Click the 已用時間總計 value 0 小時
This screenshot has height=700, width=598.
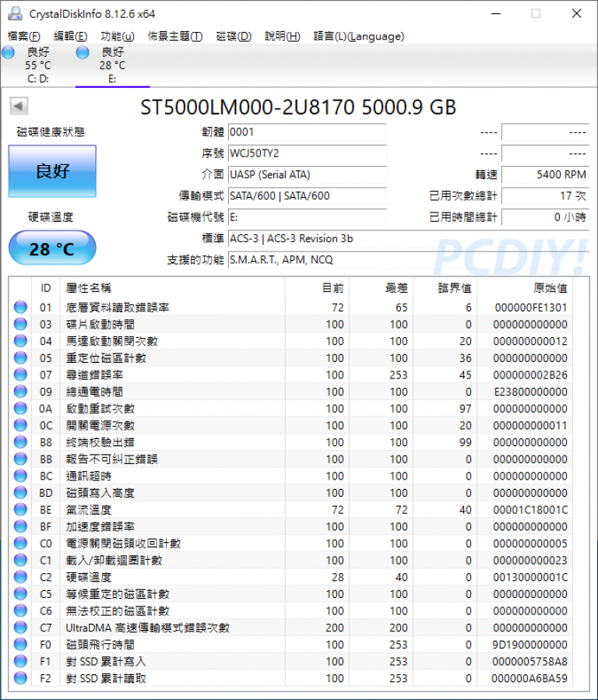coord(545,217)
